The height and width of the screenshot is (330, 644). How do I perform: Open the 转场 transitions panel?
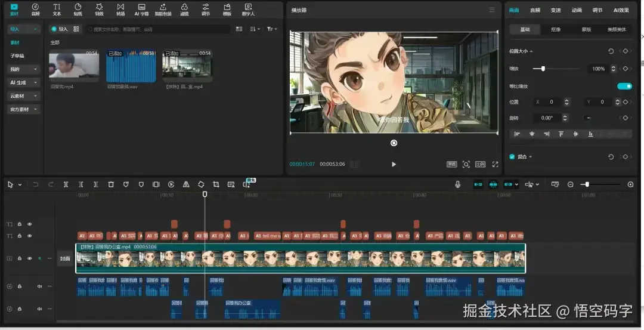[120, 10]
